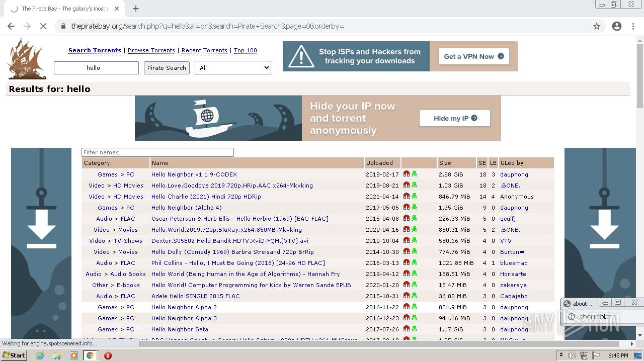This screenshot has height=362, width=644.
Task: Click magnet icon for Hello Charlie (2021) row
Action: pos(407,196)
